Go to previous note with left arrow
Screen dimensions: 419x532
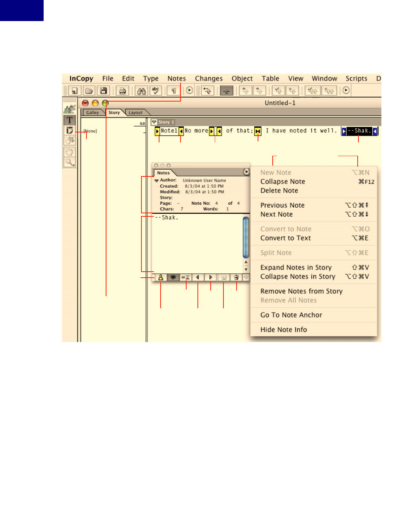coord(198,277)
